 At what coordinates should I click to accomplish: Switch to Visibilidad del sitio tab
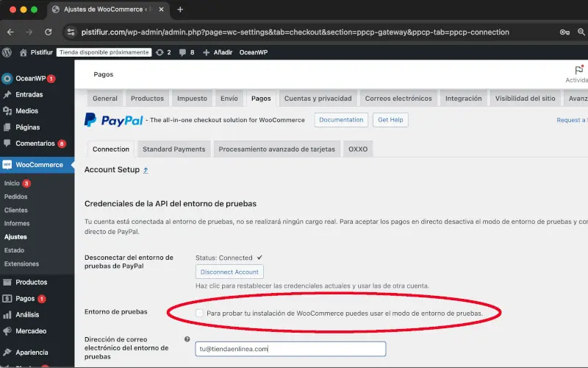[x=525, y=99]
